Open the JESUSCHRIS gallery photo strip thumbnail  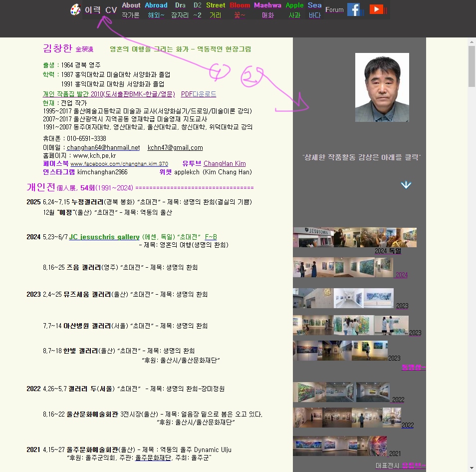pos(355,237)
